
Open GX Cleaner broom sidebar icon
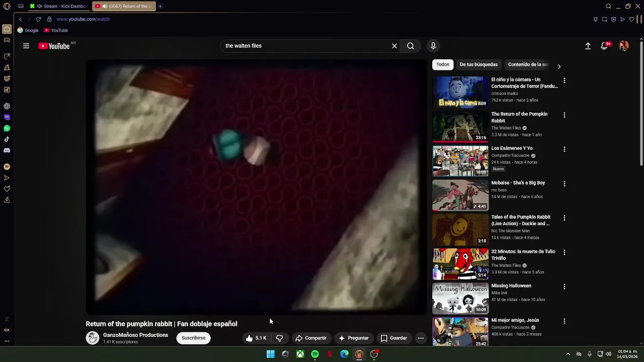tap(7, 67)
